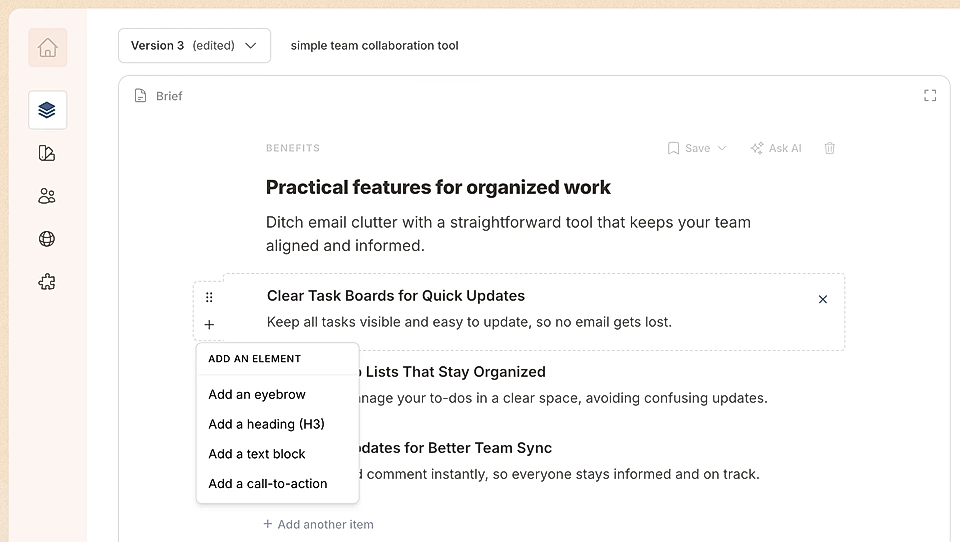The image size is (960, 542).
Task: Open the layers stack icon in sidebar
Action: coord(48,110)
